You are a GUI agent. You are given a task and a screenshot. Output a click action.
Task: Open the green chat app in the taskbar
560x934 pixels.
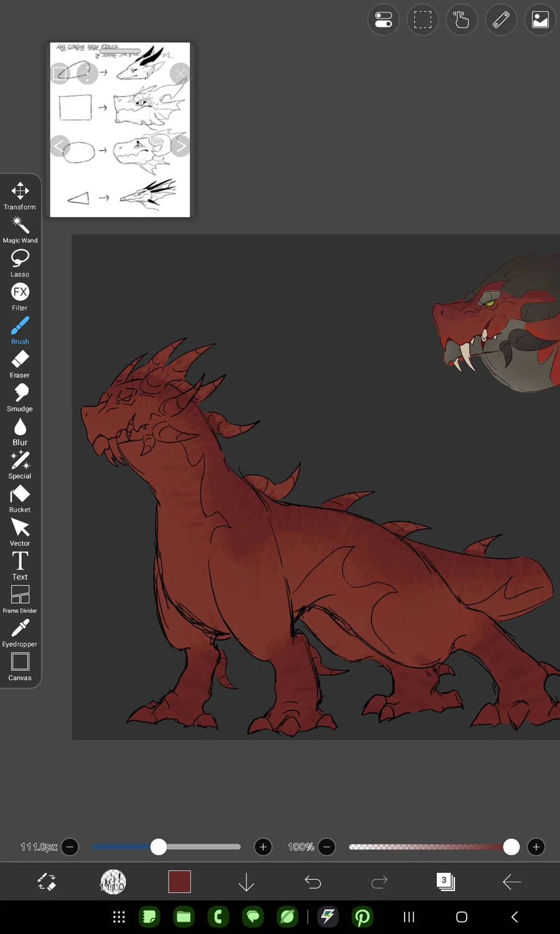pos(253,917)
